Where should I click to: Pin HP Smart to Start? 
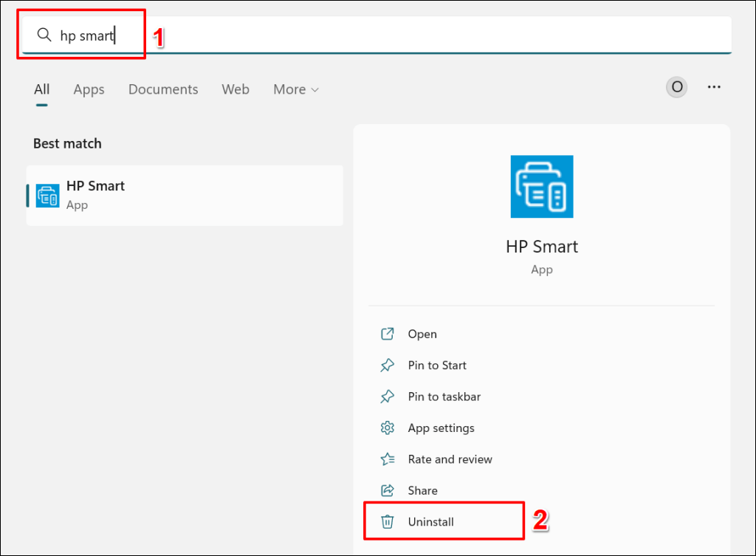(x=437, y=365)
